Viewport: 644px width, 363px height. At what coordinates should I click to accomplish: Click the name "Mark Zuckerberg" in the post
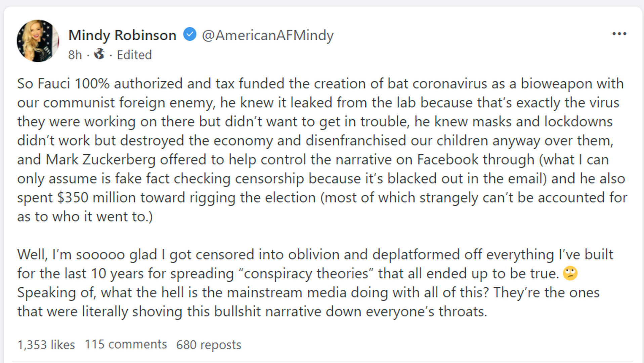click(100, 160)
